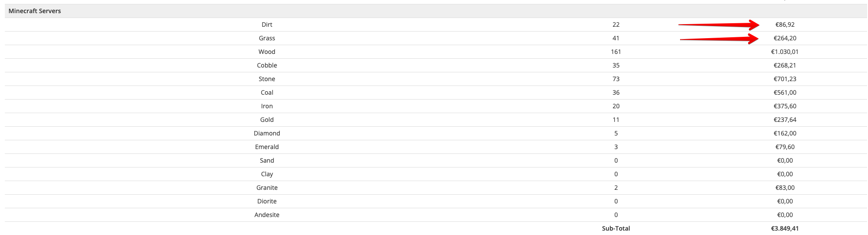The image size is (868, 235).
Task: Click the €3.849,41 sub-total amount
Action: pos(785,228)
